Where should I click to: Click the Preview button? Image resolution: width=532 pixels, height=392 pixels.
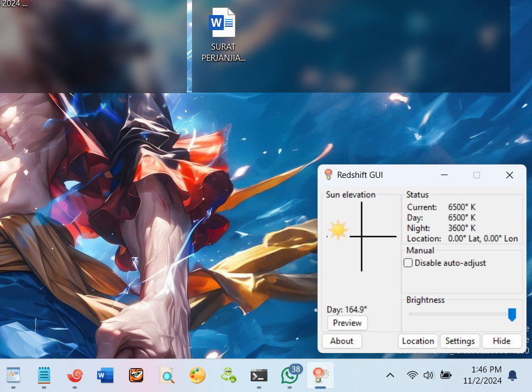[x=347, y=323]
